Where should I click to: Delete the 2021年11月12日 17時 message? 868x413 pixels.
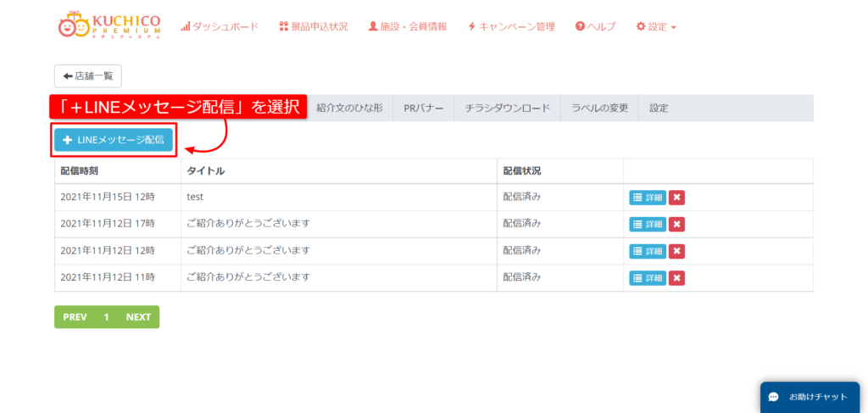click(x=676, y=225)
